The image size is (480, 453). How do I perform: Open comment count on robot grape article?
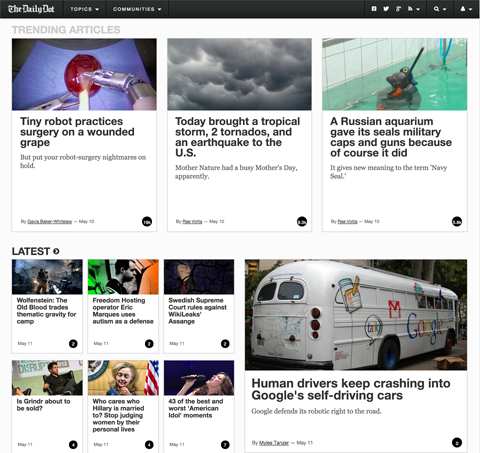pos(147,221)
